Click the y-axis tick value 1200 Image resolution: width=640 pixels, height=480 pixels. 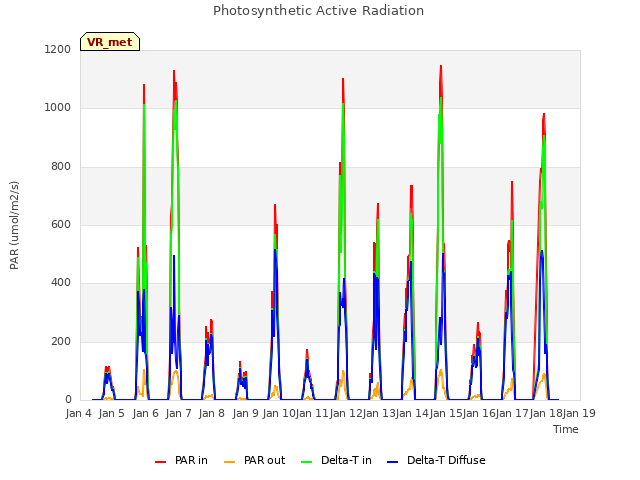[58, 50]
